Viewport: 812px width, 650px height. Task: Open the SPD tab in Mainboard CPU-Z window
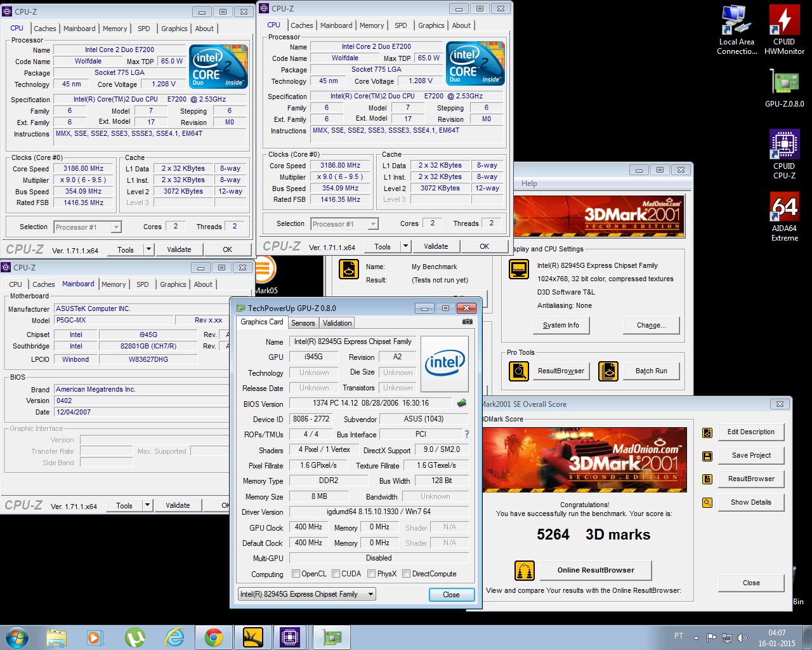pyautogui.click(x=143, y=284)
